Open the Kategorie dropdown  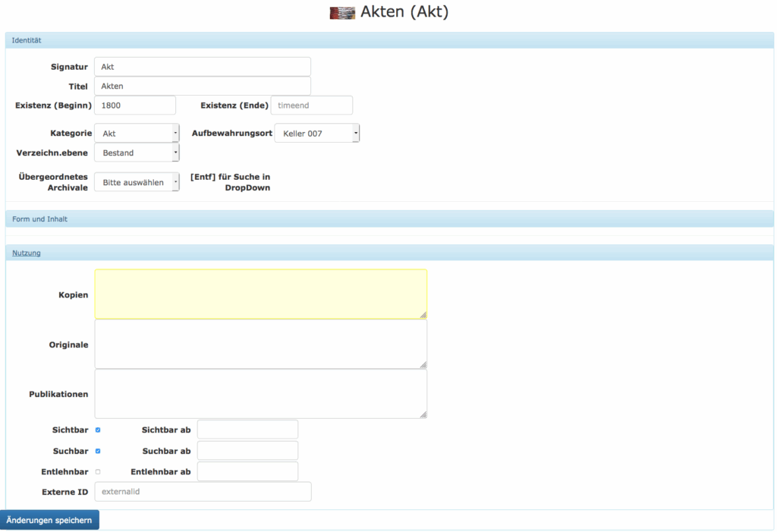tap(137, 133)
